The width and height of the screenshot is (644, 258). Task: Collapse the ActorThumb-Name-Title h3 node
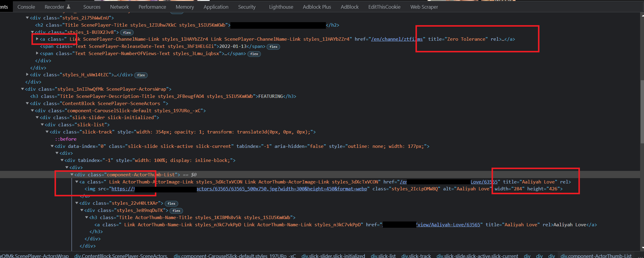(x=87, y=217)
